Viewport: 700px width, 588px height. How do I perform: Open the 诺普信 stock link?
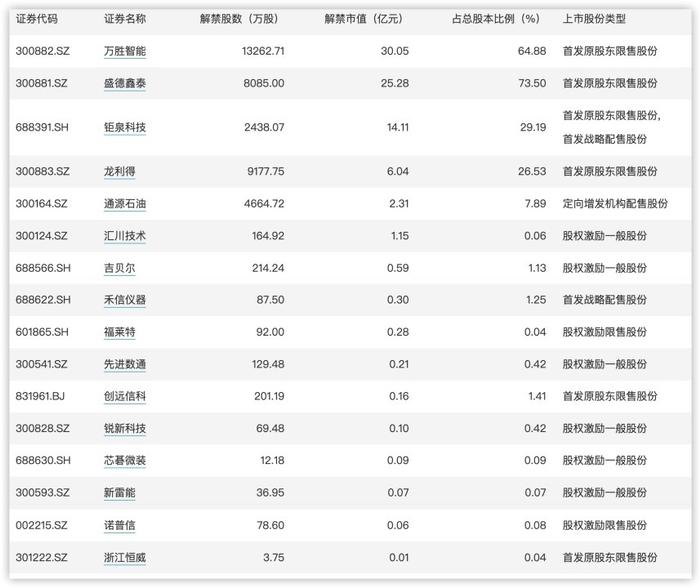point(120,525)
